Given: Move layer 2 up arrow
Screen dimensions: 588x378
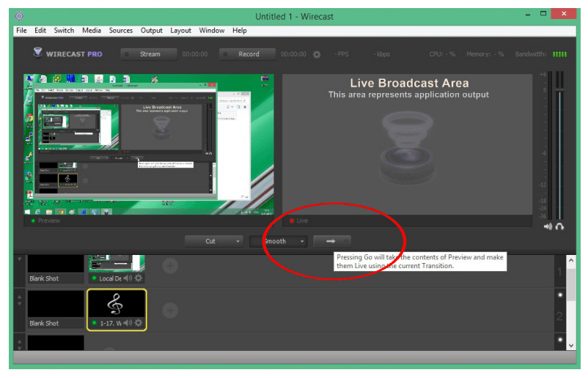Looking at the screenshot, I should coord(20,297).
